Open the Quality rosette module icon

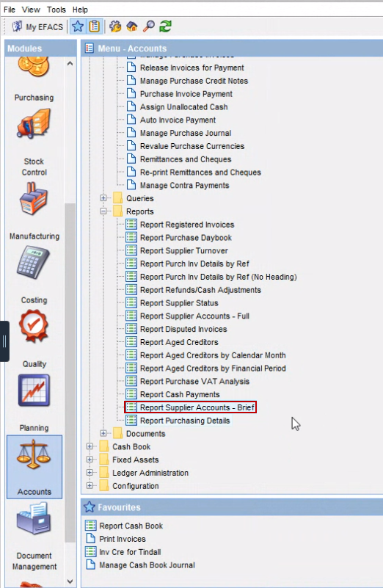[34, 326]
